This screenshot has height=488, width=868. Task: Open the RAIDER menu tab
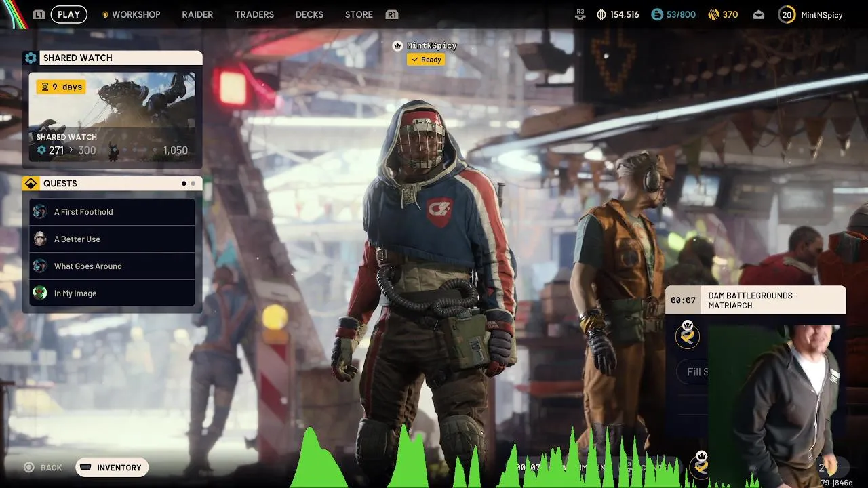(197, 14)
